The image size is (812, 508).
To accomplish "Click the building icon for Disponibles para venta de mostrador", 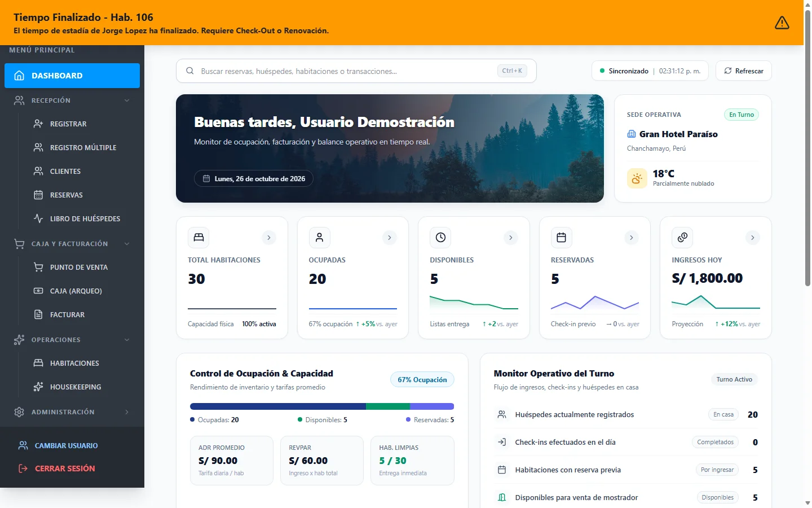I will (501, 497).
